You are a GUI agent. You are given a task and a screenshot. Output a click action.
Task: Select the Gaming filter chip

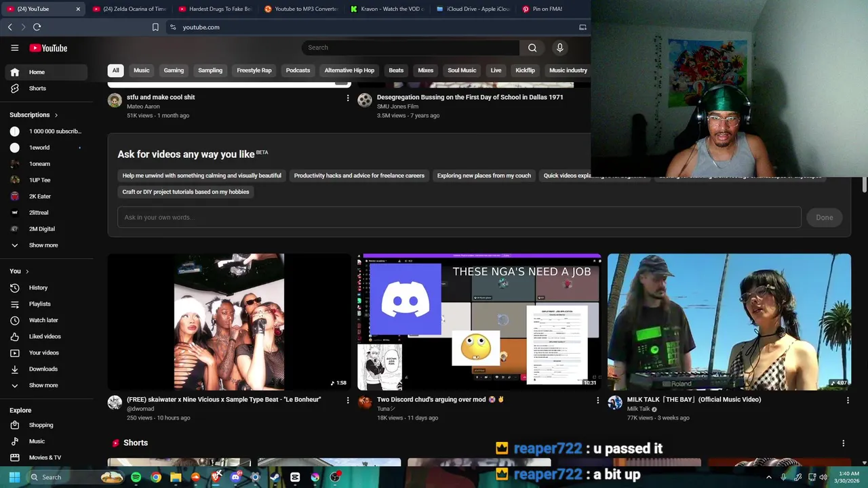(174, 70)
